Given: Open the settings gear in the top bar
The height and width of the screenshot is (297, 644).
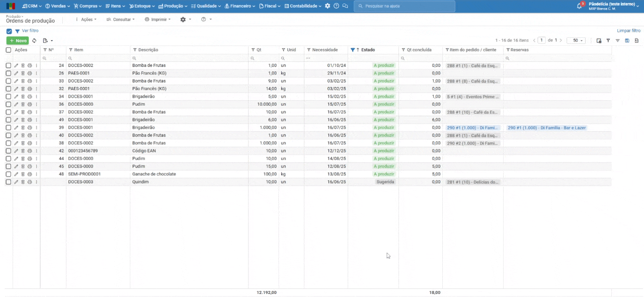Looking at the screenshot, I should 328,6.
